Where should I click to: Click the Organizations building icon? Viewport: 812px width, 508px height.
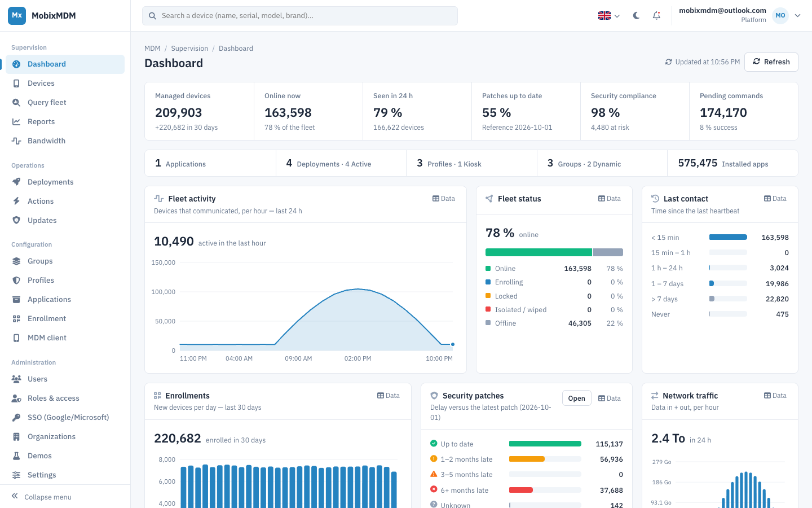pyautogui.click(x=16, y=437)
